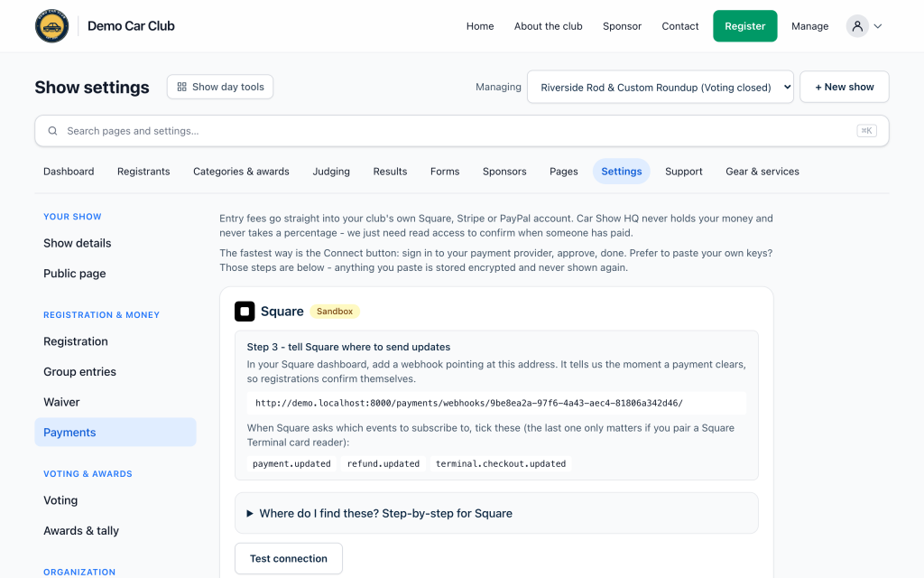This screenshot has height=578, width=924.
Task: Click the Test connection button
Action: click(x=289, y=558)
